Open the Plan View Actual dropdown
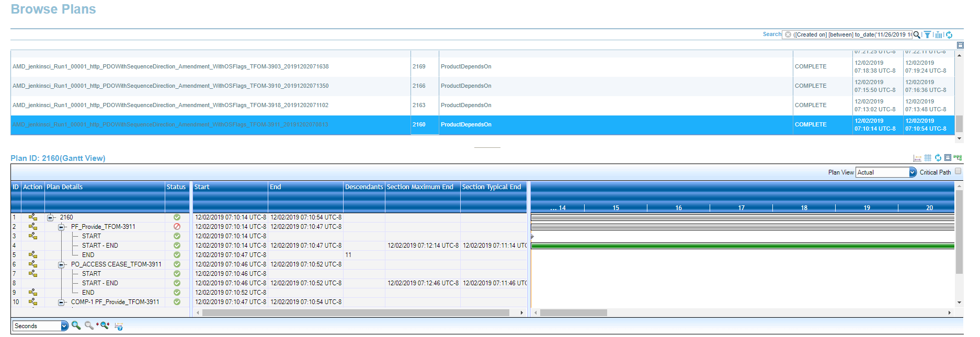Image resolution: width=980 pixels, height=337 pixels. coord(886,172)
